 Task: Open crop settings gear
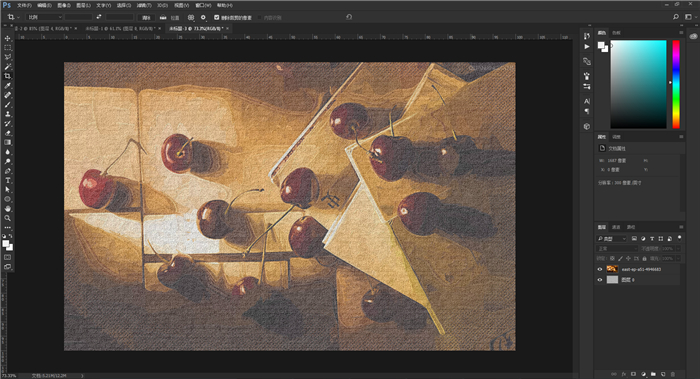click(x=203, y=17)
